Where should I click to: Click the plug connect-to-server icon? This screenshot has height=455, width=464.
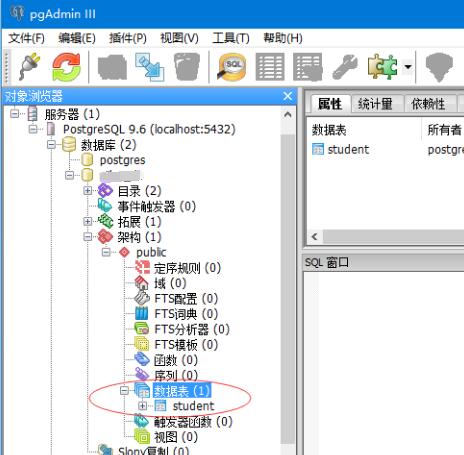click(x=30, y=67)
